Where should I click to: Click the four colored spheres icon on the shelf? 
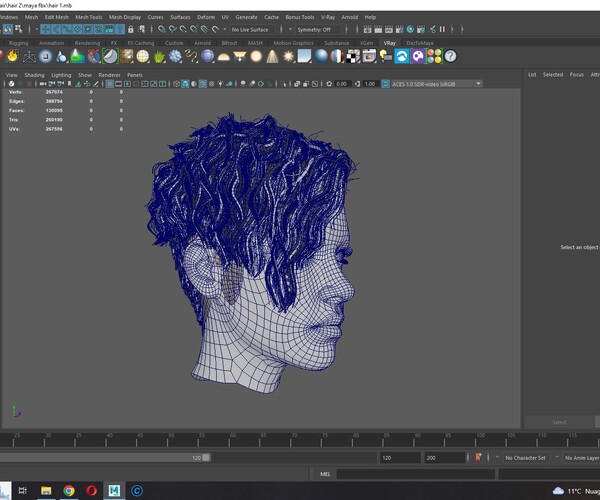pos(434,56)
